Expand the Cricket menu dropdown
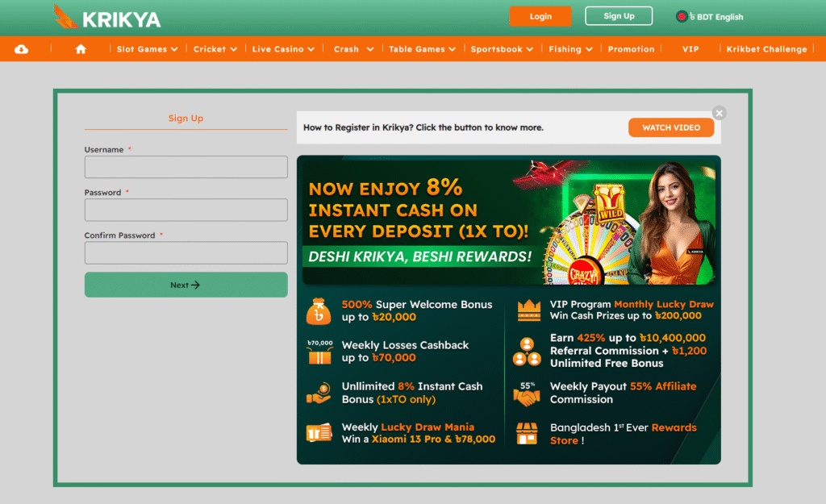The image size is (826, 504). coord(215,49)
